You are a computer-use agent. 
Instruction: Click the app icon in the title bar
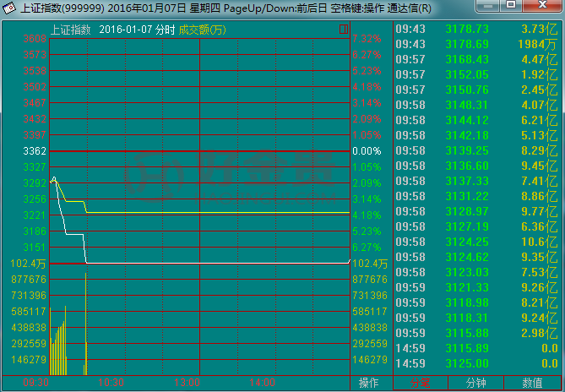pos(9,8)
